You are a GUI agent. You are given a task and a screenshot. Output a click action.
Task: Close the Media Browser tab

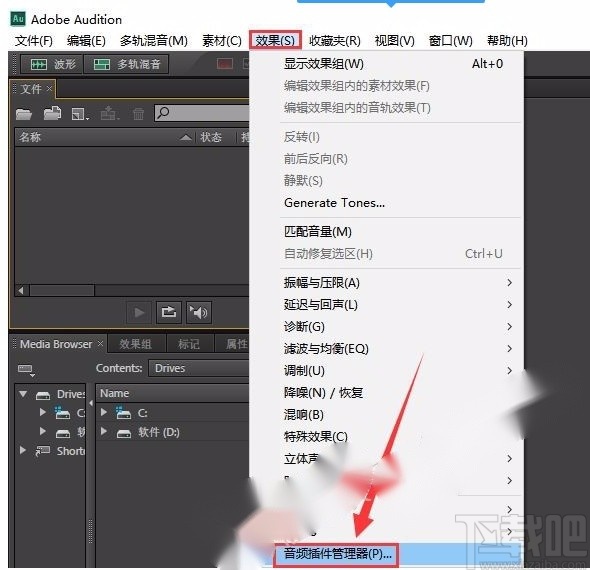100,344
